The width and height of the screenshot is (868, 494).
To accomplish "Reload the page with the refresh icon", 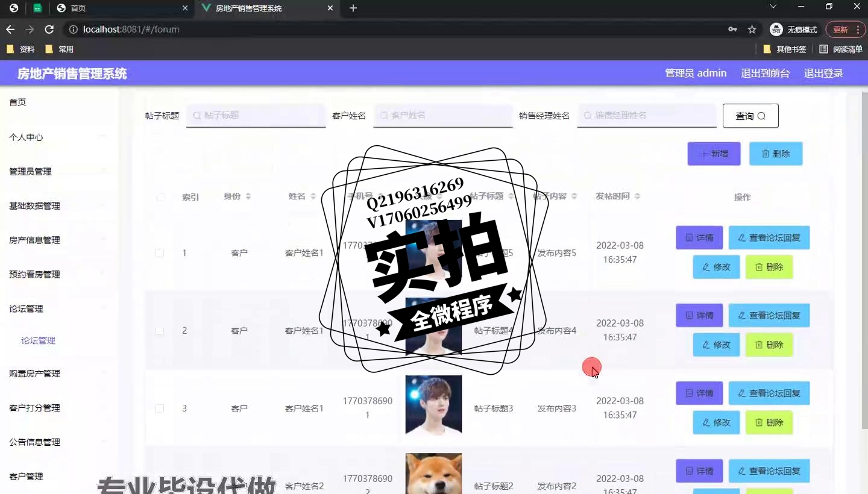I will (x=49, y=29).
